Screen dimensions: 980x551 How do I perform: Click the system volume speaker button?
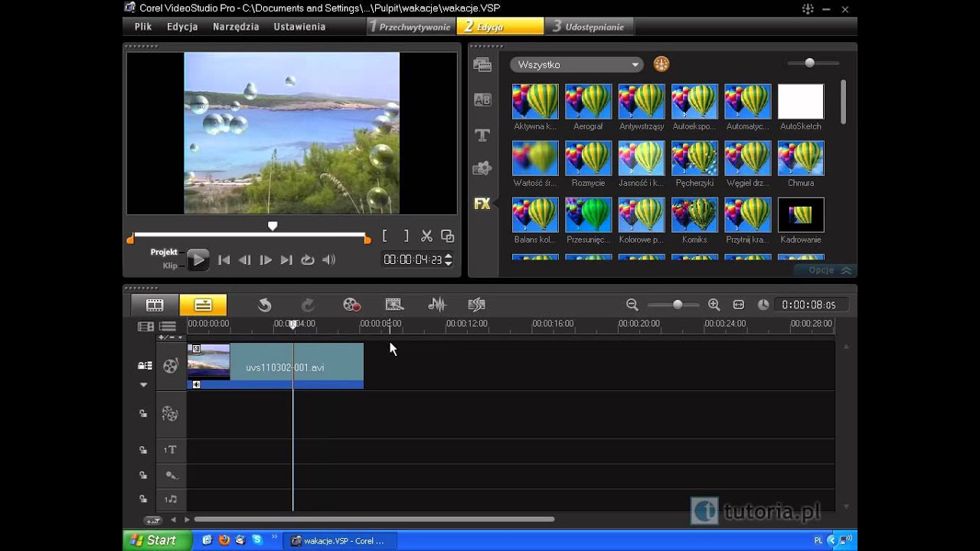tap(329, 260)
